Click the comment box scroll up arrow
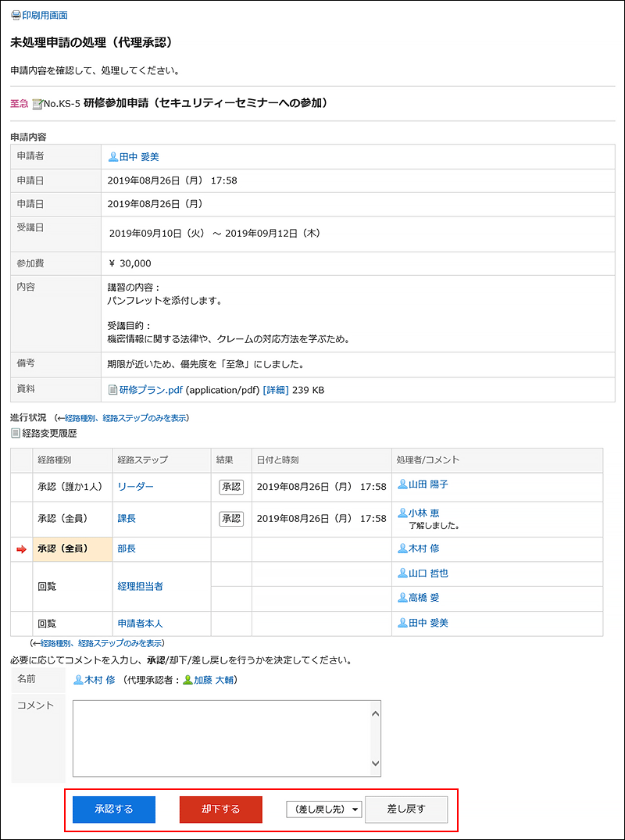625x840 pixels. (376, 713)
